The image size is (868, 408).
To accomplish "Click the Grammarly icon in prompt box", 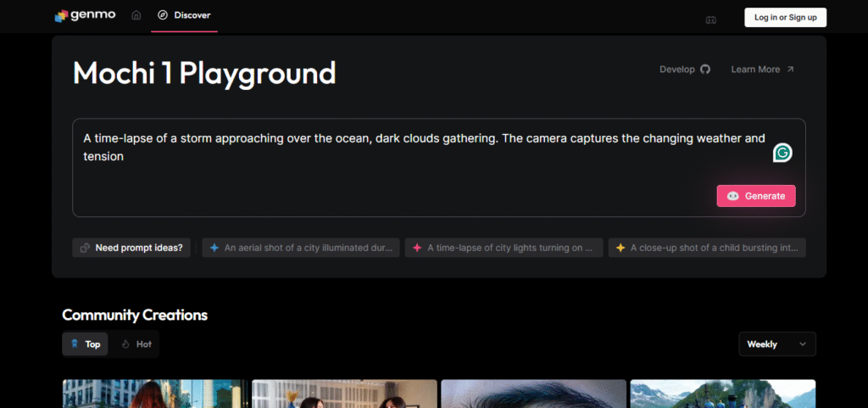I will [x=782, y=153].
